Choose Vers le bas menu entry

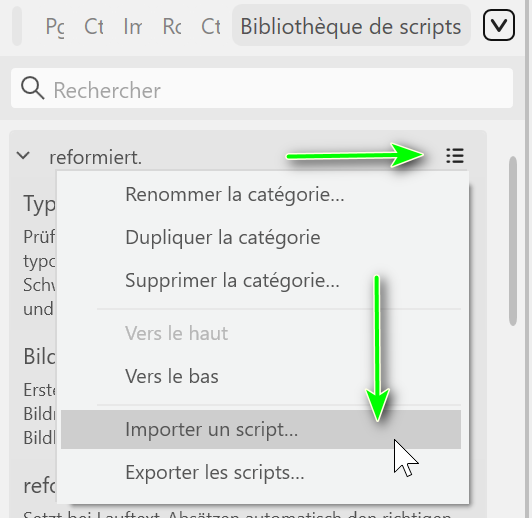(261, 376)
